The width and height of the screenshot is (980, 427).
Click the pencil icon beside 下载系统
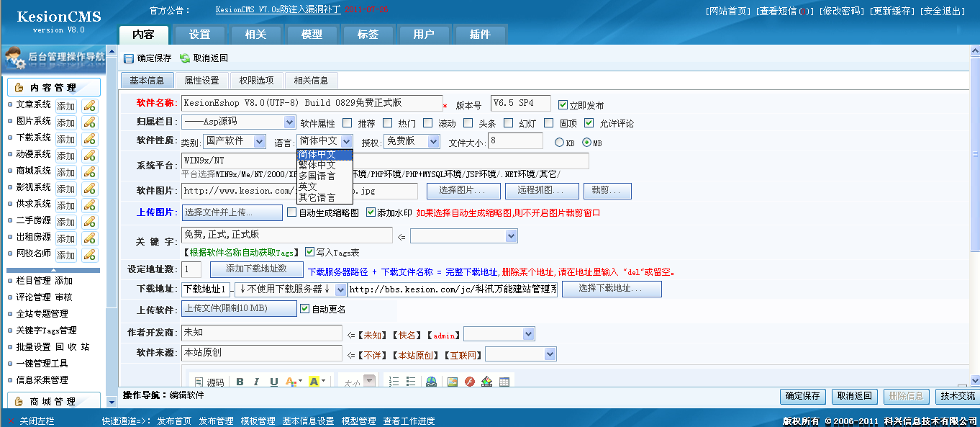pos(89,139)
